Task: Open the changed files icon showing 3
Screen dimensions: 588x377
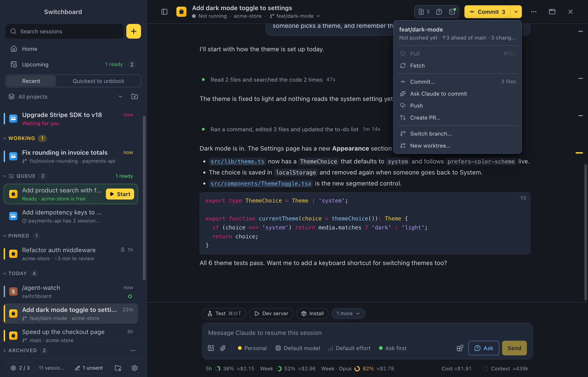Action: (424, 12)
